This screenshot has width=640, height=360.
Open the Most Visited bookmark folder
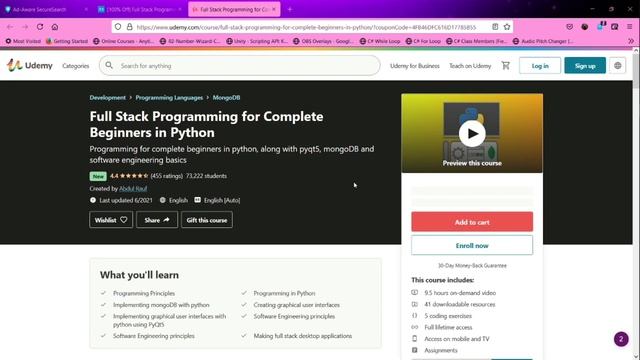(23, 41)
